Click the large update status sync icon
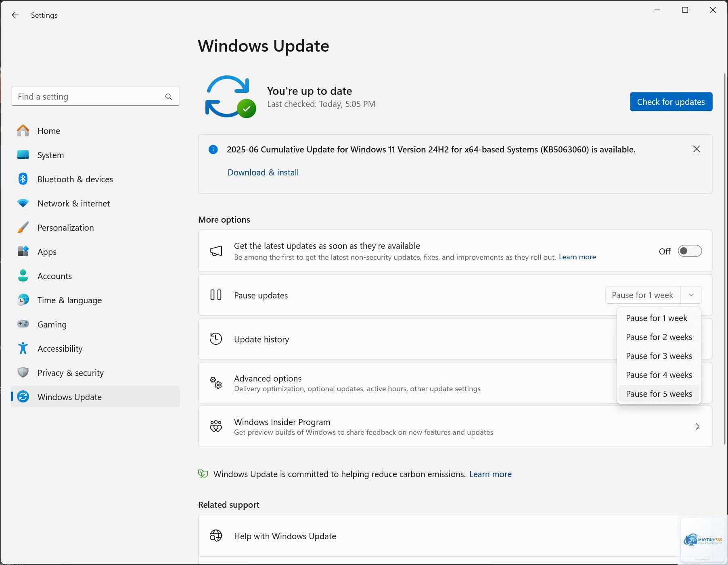 click(230, 97)
